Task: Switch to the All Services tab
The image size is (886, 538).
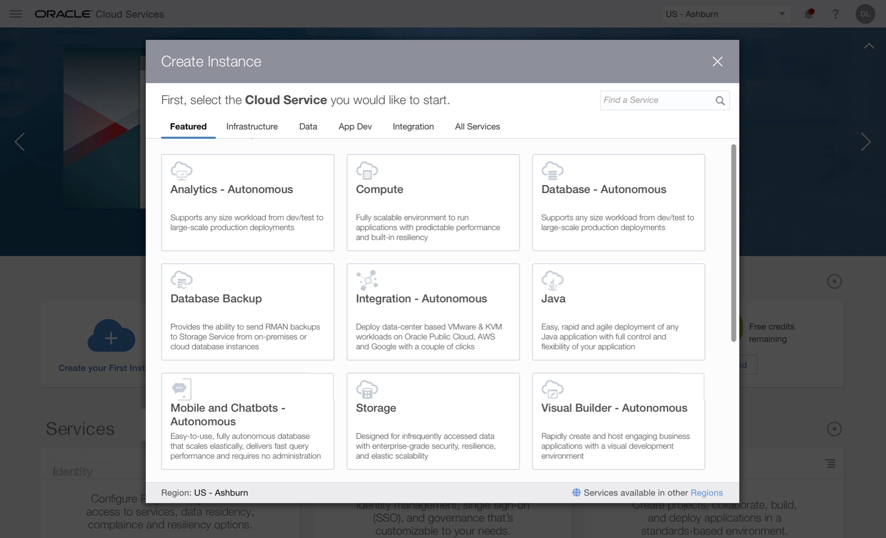Action: [x=477, y=127]
